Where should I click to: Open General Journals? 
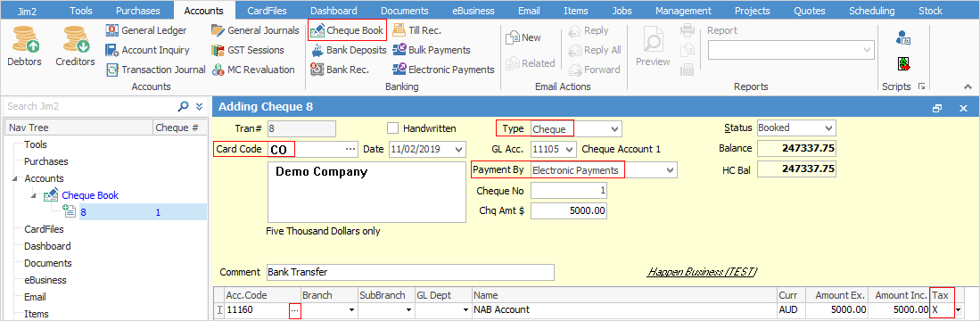coord(256,30)
